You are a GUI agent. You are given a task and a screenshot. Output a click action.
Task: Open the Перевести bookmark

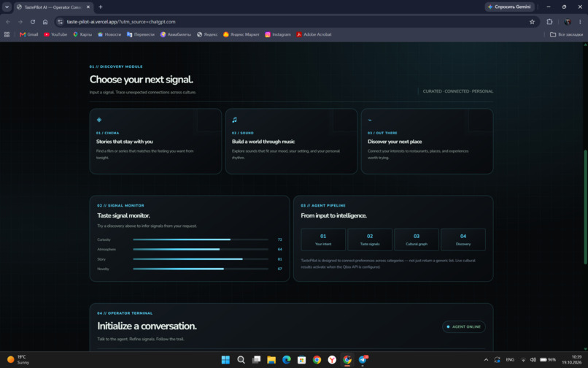tap(141, 34)
